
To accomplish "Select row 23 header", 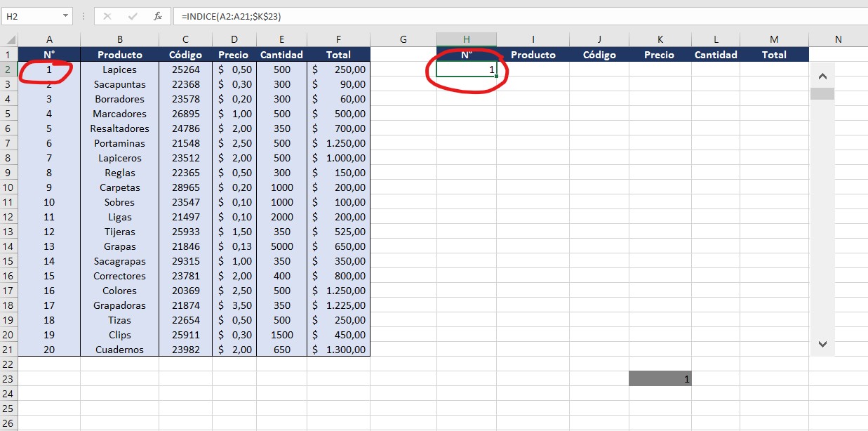I will (9, 379).
